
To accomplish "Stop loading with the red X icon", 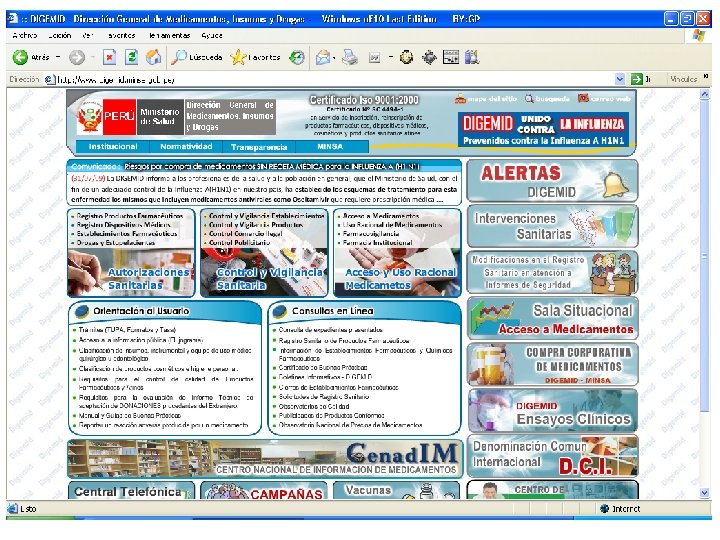I will (109, 57).
